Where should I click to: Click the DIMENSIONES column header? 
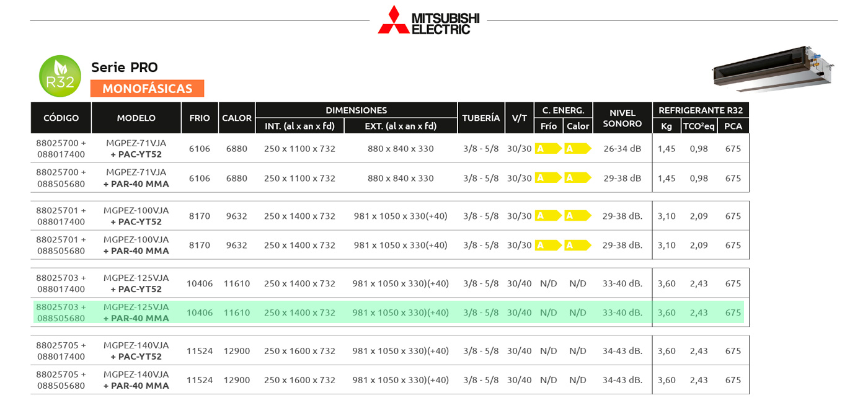356,110
